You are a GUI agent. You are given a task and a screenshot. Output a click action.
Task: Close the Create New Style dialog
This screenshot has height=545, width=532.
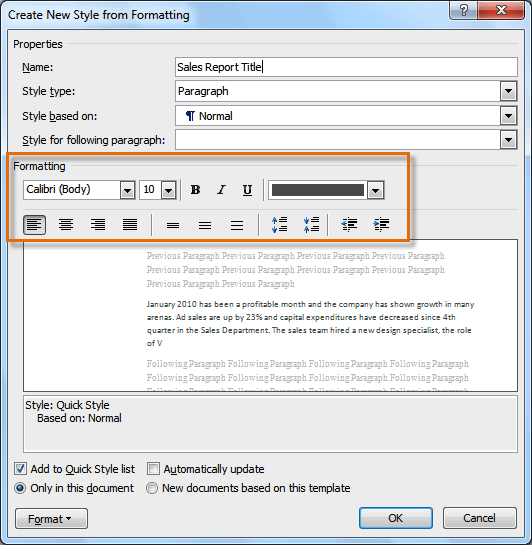[x=501, y=10]
